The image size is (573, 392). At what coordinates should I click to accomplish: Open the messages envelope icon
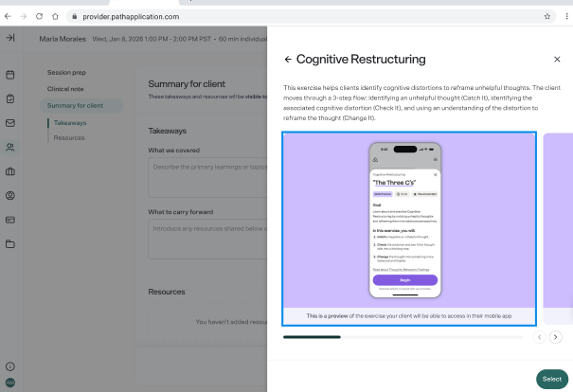click(x=10, y=123)
